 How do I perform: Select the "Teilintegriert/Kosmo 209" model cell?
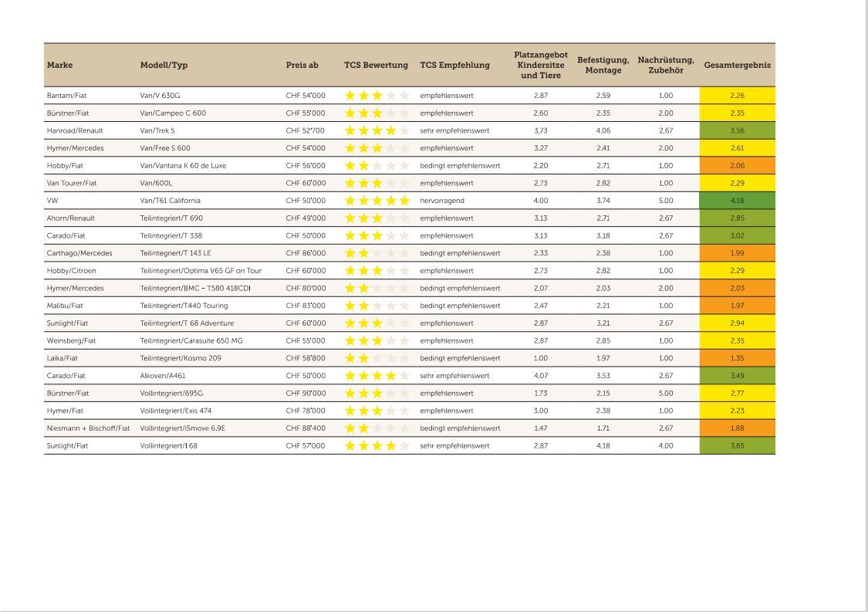coord(181,358)
